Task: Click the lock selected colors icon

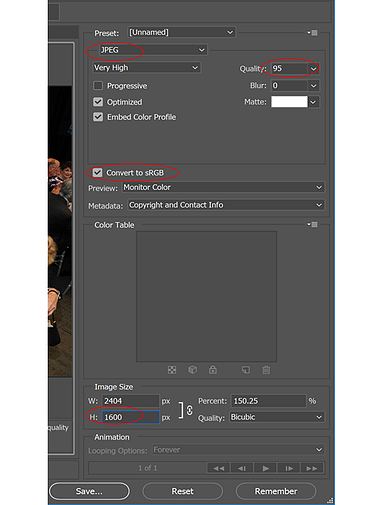Action: pos(213,369)
